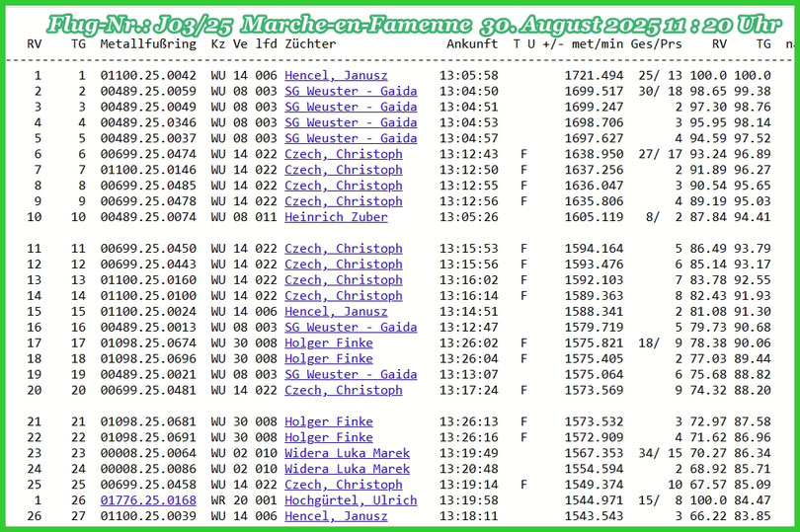Click the ring number link 01776.25.0168
800x532 pixels.
(x=148, y=500)
